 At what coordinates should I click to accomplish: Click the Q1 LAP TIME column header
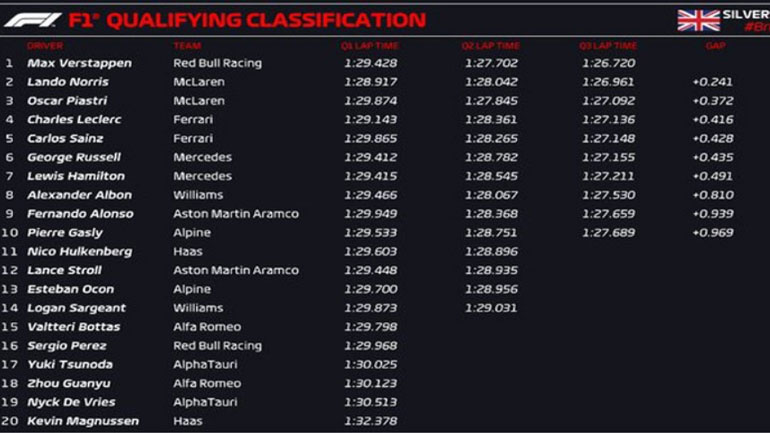tap(372, 46)
